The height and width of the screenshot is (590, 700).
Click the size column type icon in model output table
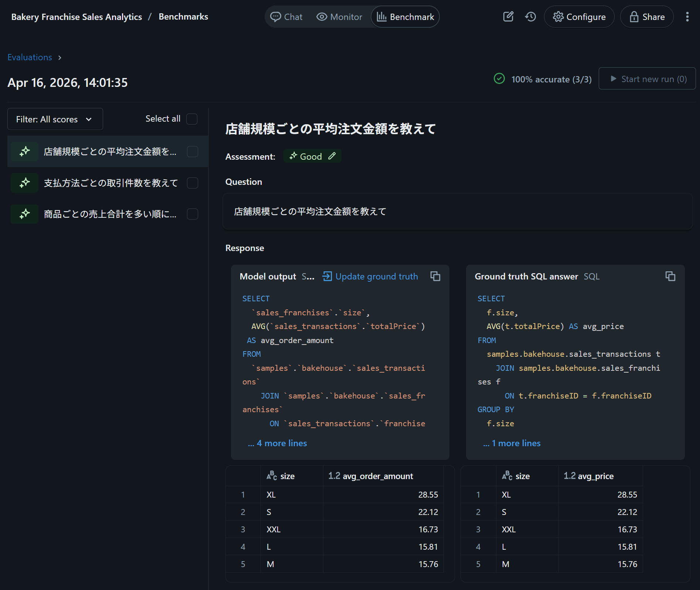click(x=272, y=476)
